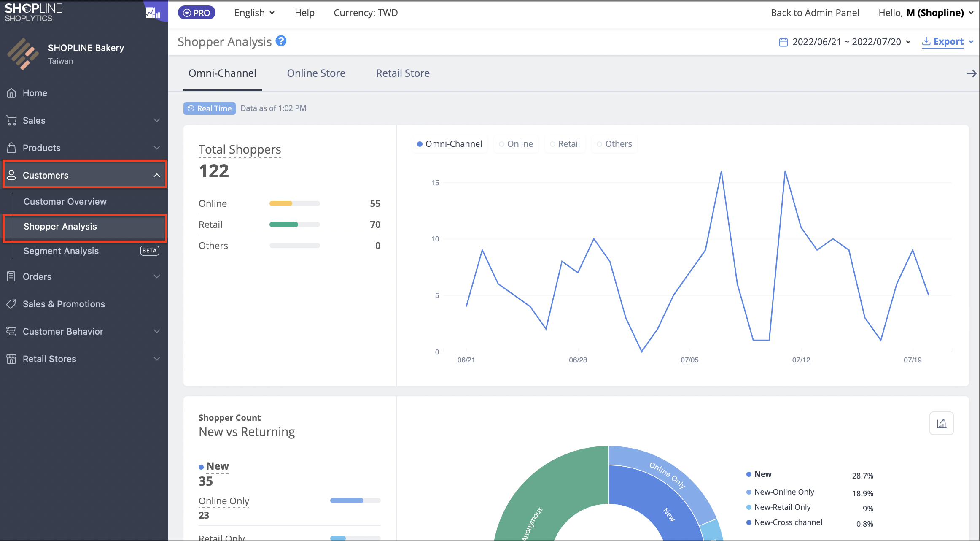Viewport: 980px width, 541px height.
Task: Click the Real Time badge
Action: pyautogui.click(x=210, y=108)
